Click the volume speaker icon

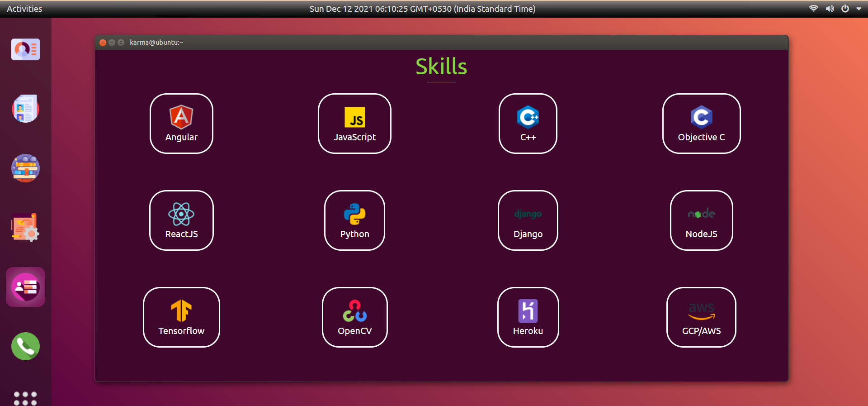coord(830,9)
